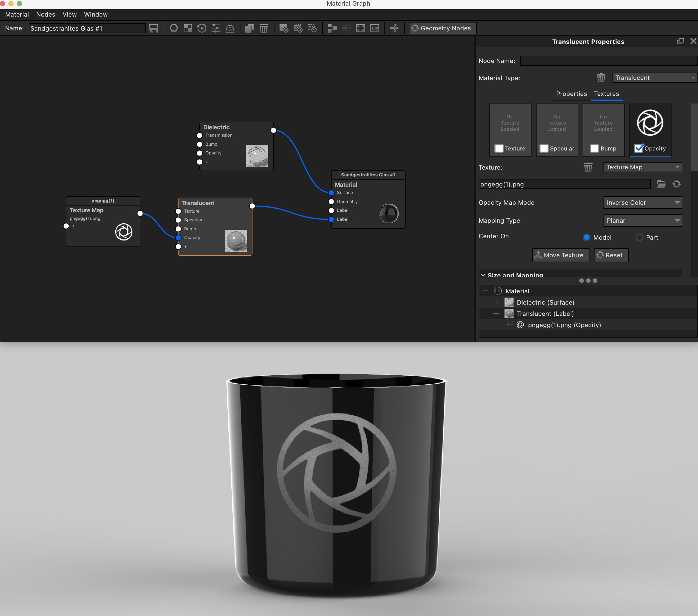Viewport: 698px width, 616px height.
Task: Click the weight-shaped upload toolbar icon
Action: coord(230,28)
